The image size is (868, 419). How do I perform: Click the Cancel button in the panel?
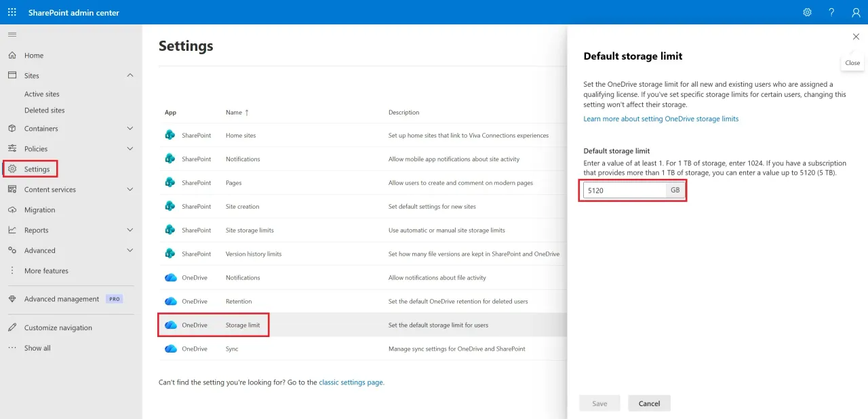pyautogui.click(x=649, y=403)
